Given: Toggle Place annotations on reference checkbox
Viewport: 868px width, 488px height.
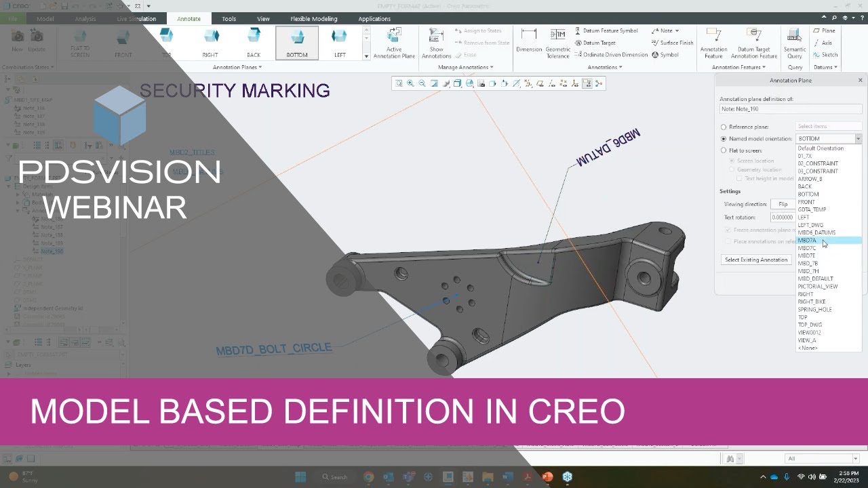Looking at the screenshot, I should pyautogui.click(x=728, y=241).
